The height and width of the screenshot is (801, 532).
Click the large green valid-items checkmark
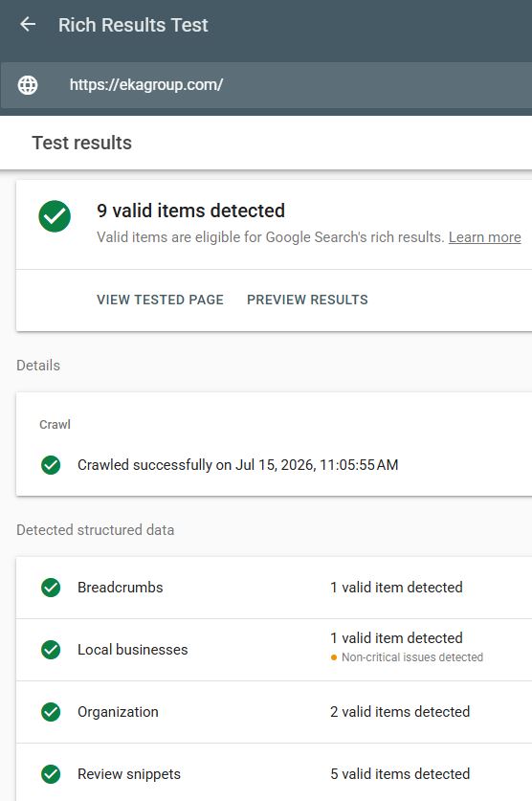pyautogui.click(x=55, y=216)
